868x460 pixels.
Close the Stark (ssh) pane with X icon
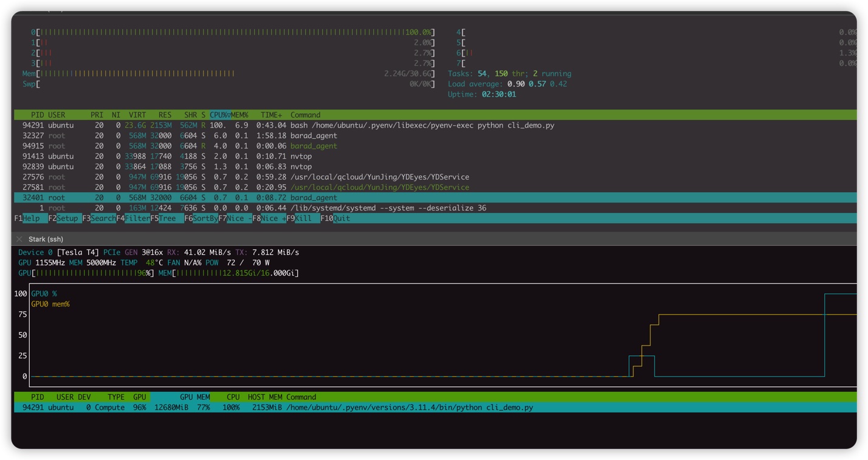19,239
